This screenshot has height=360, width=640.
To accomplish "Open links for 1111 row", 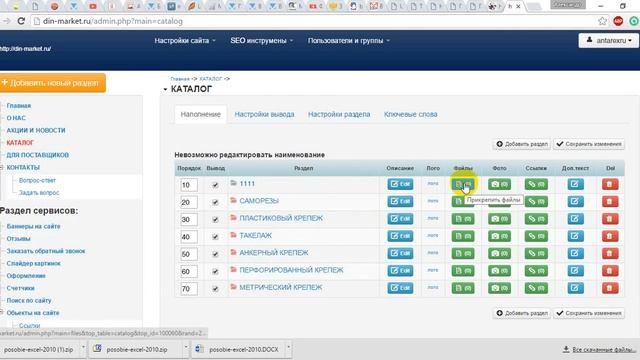I will coord(536,184).
